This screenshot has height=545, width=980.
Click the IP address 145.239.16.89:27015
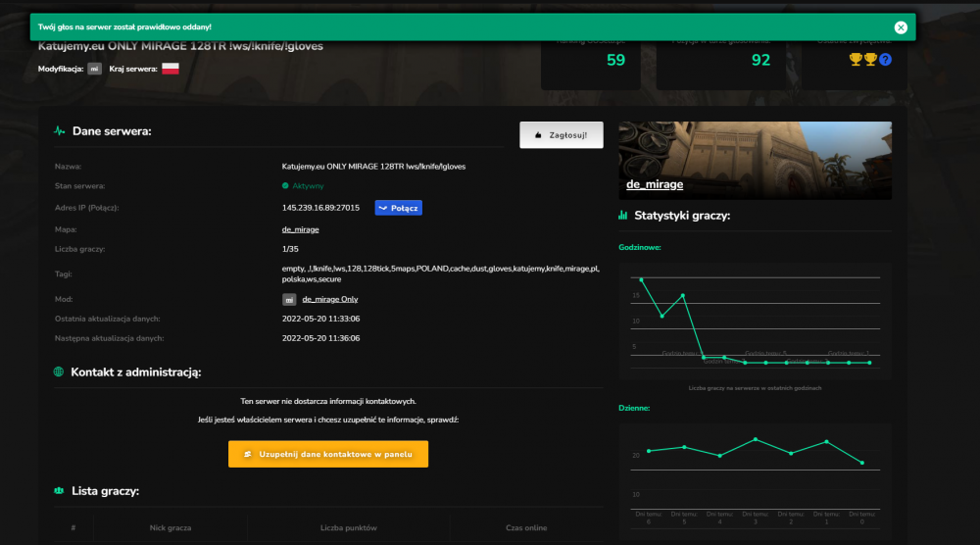click(x=320, y=208)
